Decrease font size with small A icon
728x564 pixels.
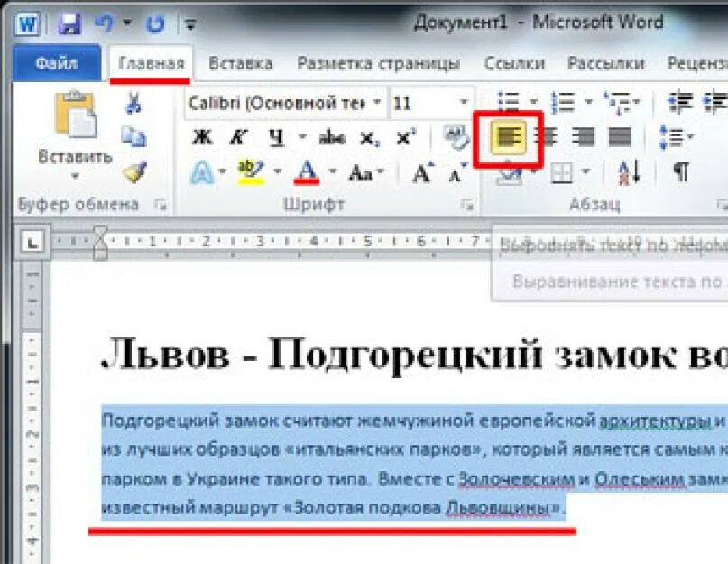point(457,173)
